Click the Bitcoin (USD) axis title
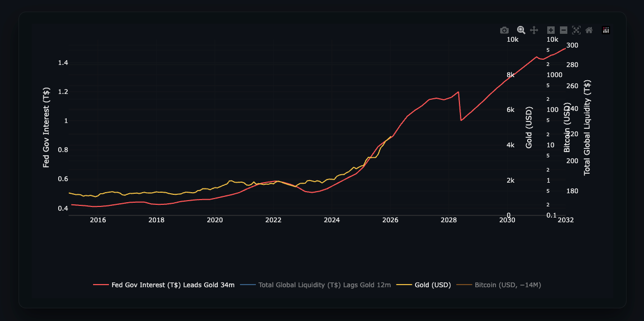Screen dimensions: 644x321 point(567,128)
